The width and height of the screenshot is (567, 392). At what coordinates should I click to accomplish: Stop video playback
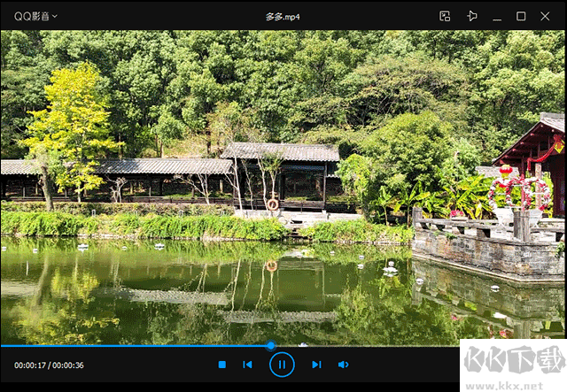222,365
